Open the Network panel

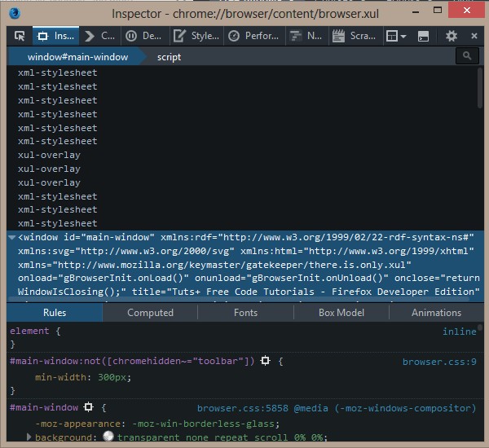point(306,36)
